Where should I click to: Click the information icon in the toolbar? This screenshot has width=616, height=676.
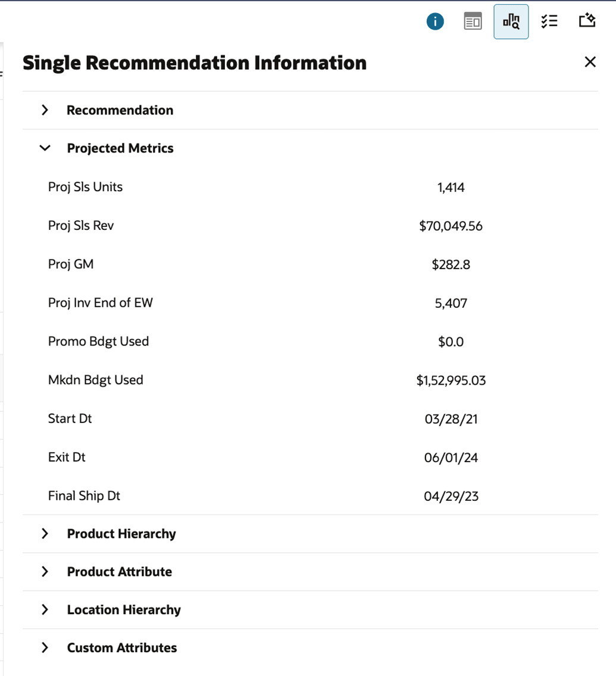tap(435, 21)
